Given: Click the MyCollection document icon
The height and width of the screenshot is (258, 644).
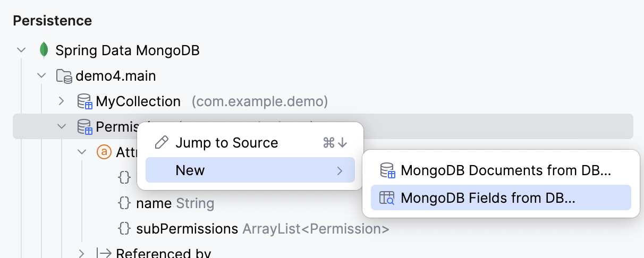Looking at the screenshot, I should 84,101.
